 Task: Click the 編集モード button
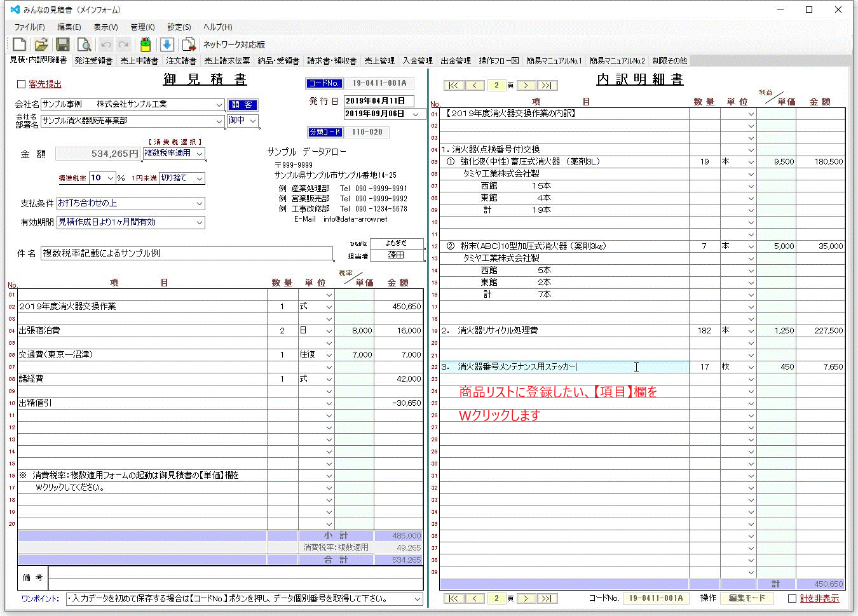(747, 598)
